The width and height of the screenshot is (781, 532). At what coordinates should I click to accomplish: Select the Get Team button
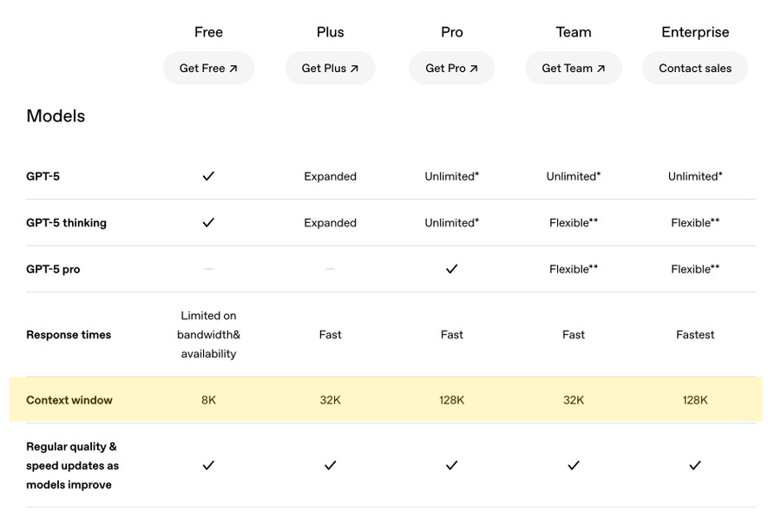[x=573, y=69]
